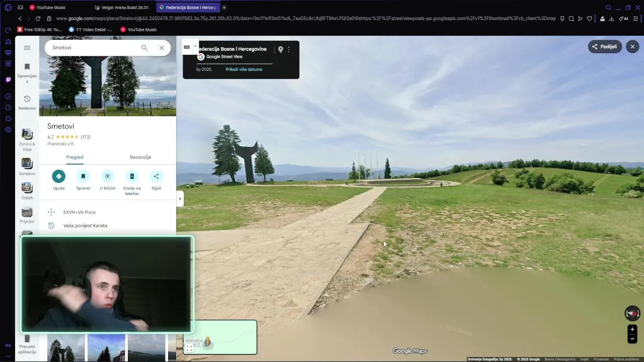Screen dimensions: 644x362
Task: Open YouTube Music bookmark in bookmarks bar
Action: [x=139, y=30]
